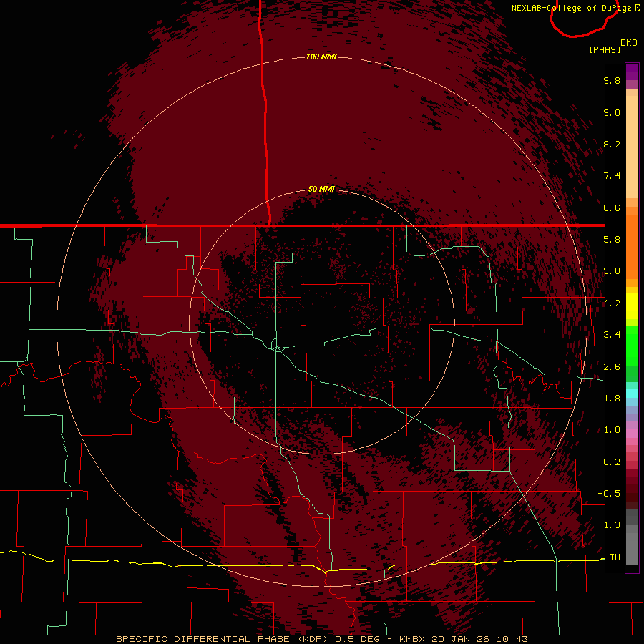Click the DKD units label above the legend
The image size is (644, 644).
click(x=629, y=43)
